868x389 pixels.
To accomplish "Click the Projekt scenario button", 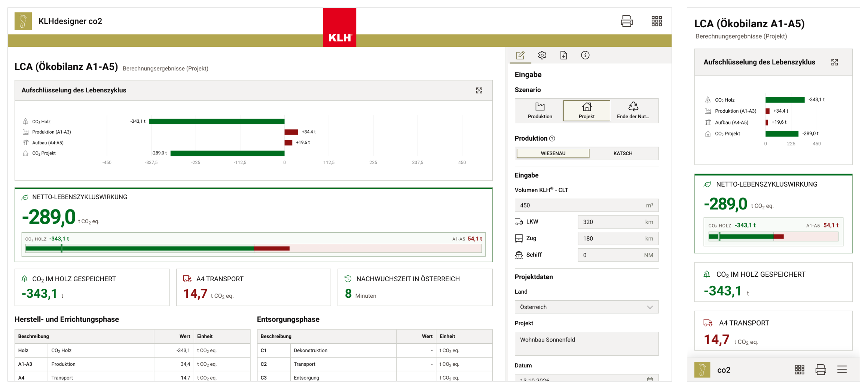I will click(x=587, y=111).
